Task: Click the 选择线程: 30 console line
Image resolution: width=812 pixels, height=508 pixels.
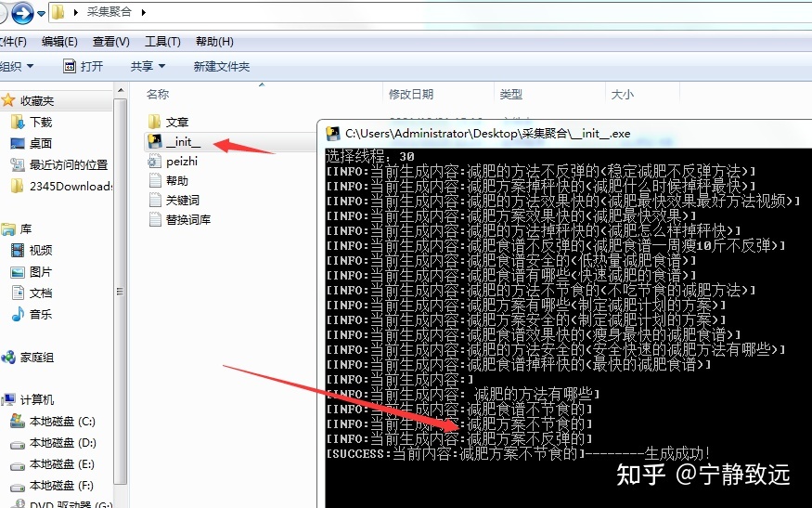Action: (369, 156)
